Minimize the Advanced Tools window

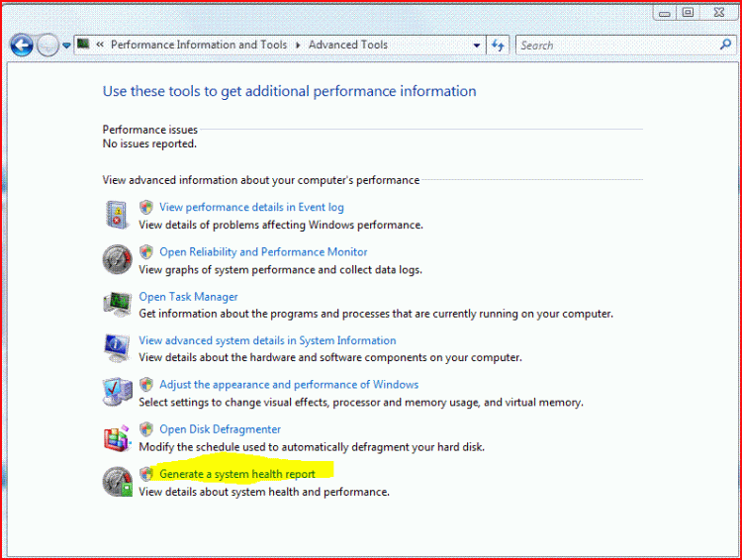[x=665, y=13]
